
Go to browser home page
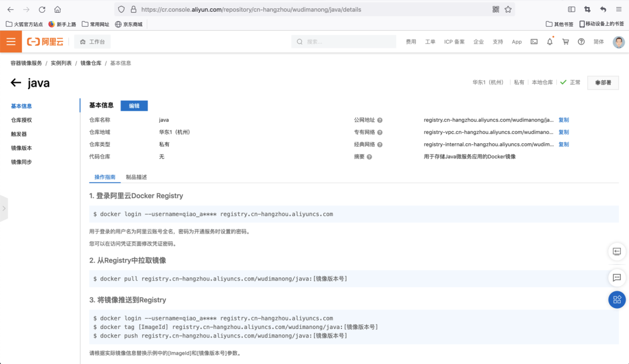coord(58,9)
